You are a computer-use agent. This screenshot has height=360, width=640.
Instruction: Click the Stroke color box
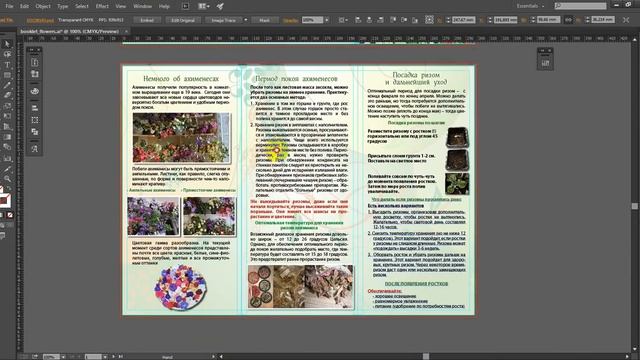(5, 201)
